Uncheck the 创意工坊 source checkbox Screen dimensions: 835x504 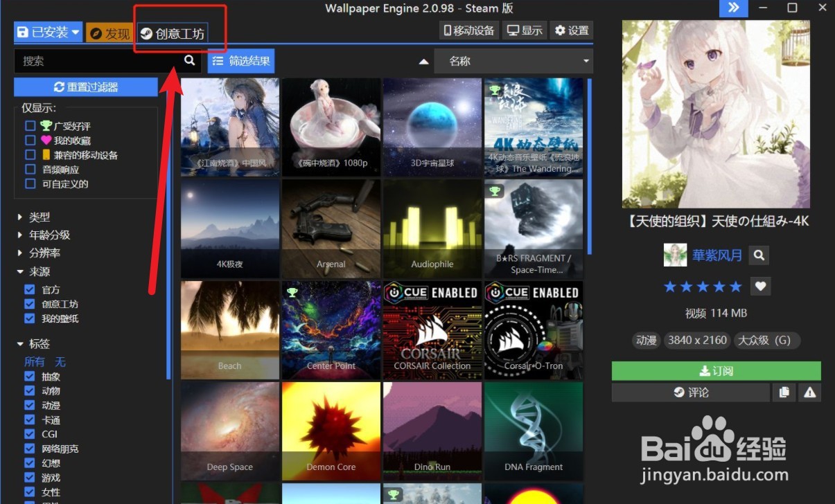tap(30, 304)
